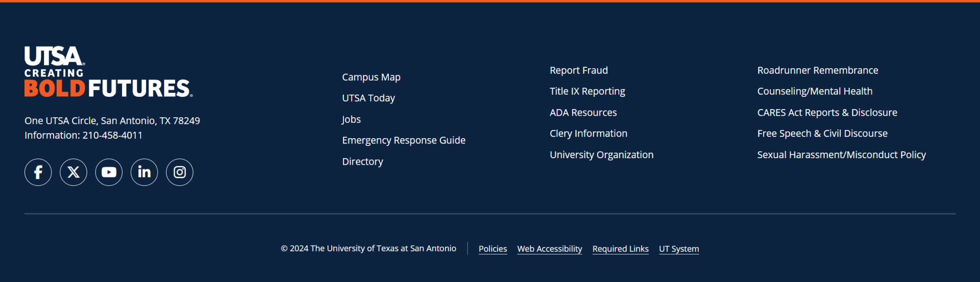Go to UTSA Today

pos(369,98)
